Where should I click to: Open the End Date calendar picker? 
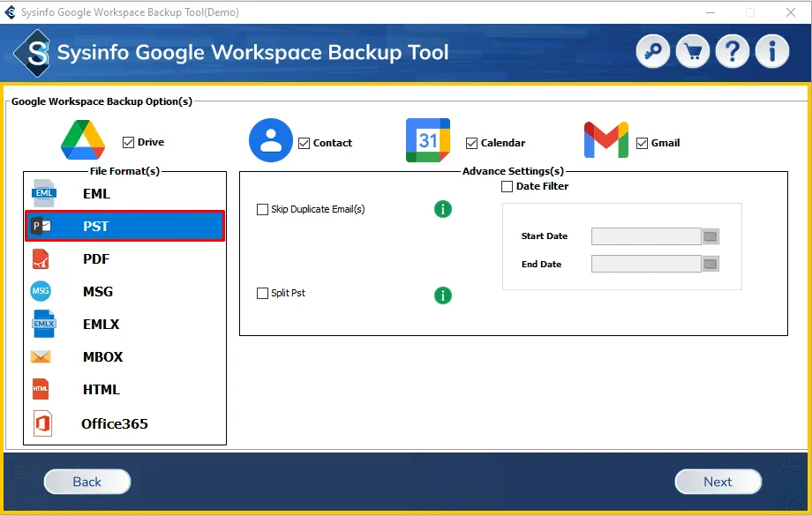click(710, 265)
